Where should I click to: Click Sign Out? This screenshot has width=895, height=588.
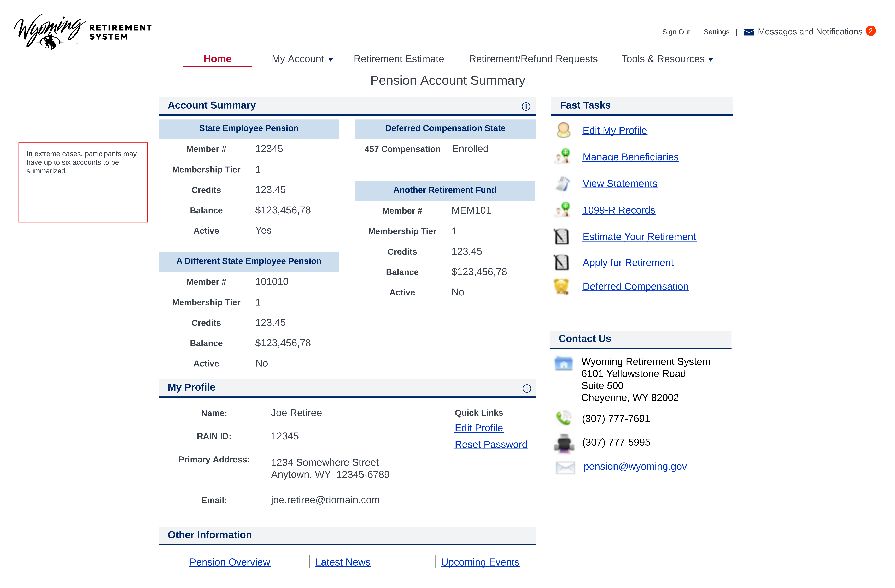676,32
